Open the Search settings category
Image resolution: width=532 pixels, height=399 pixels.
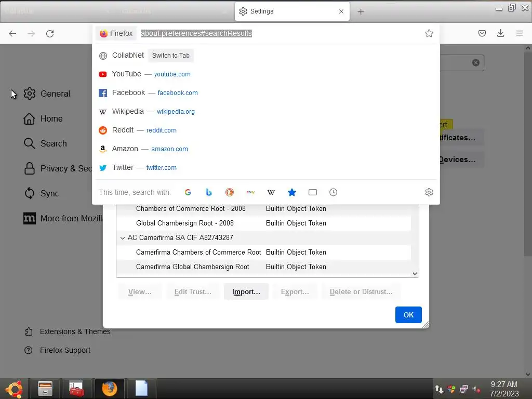45,143
